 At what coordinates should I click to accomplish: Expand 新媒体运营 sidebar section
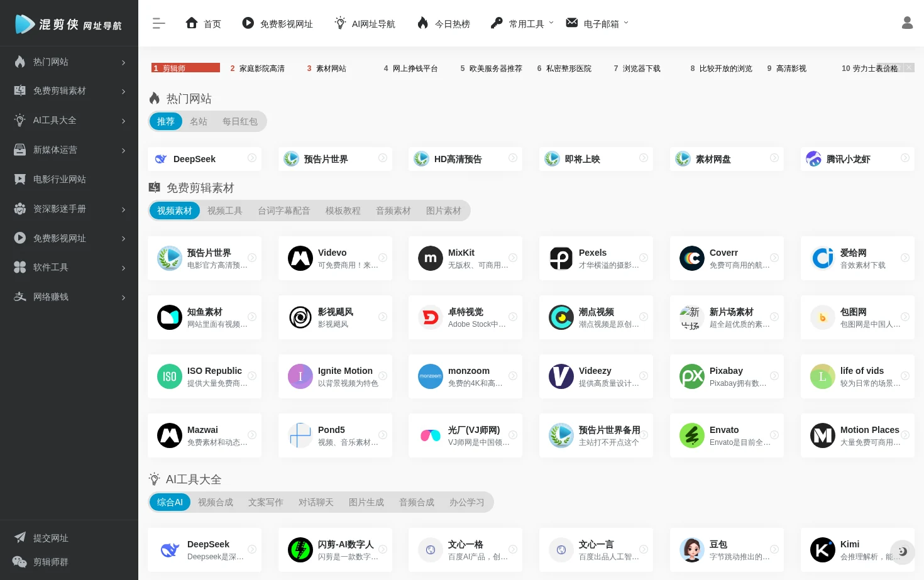click(x=123, y=150)
